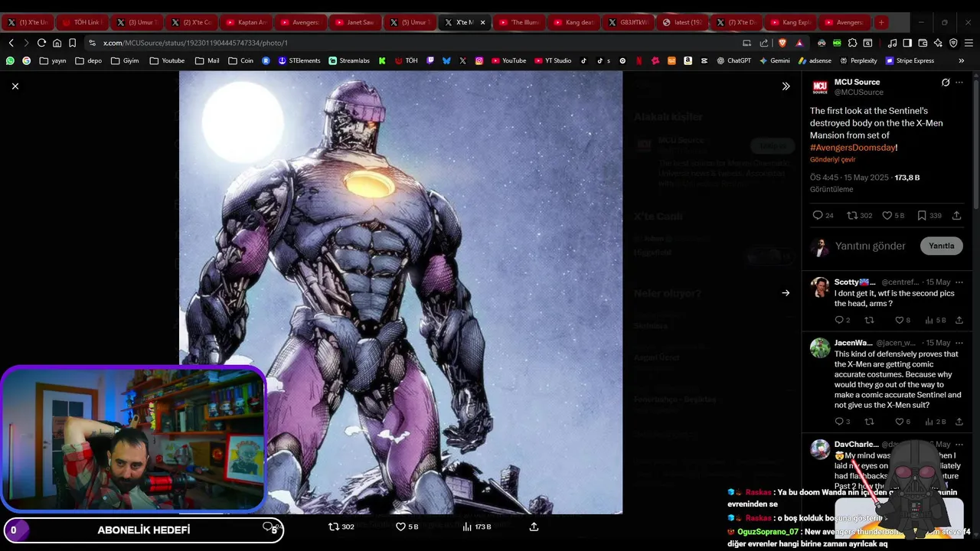Screen dimensions: 980x551
Task: Like the tweet with 5 B likes
Action: pos(893,216)
